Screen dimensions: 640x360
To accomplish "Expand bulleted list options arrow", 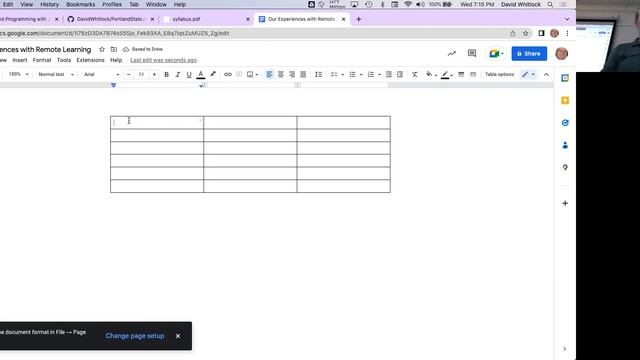I will pyautogui.click(x=361, y=75).
